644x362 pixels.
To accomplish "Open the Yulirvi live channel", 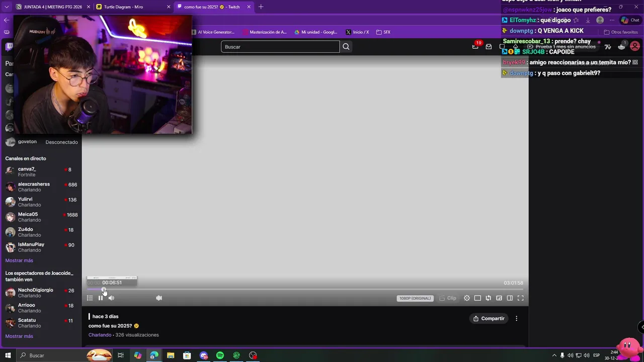I will click(x=41, y=202).
